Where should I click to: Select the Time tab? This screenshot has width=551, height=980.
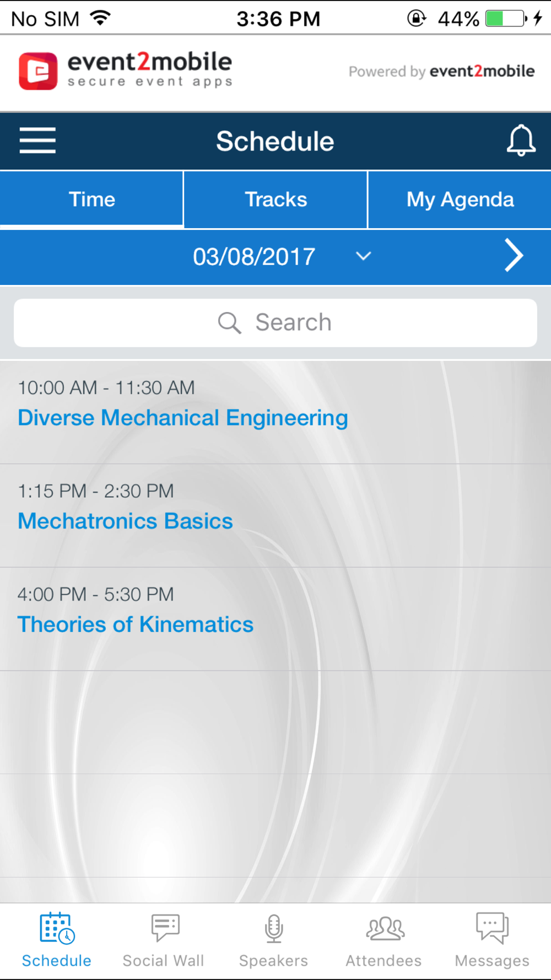tap(91, 200)
